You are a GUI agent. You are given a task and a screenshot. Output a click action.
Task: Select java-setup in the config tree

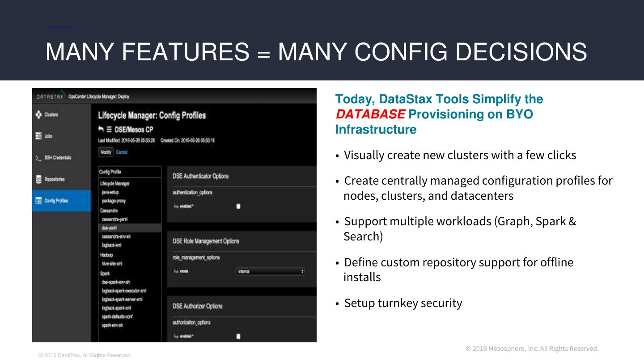110,192
